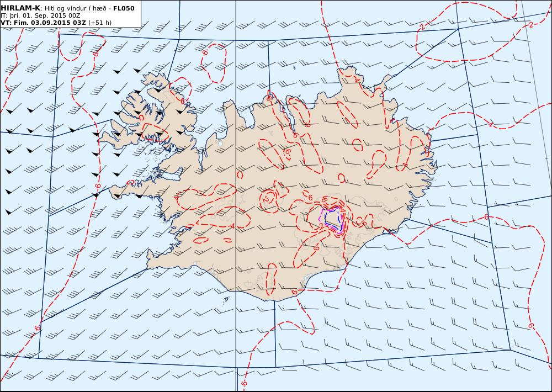The image size is (552, 392).
Task: Select the (+51 h) forecast offset text
Action: [99, 23]
